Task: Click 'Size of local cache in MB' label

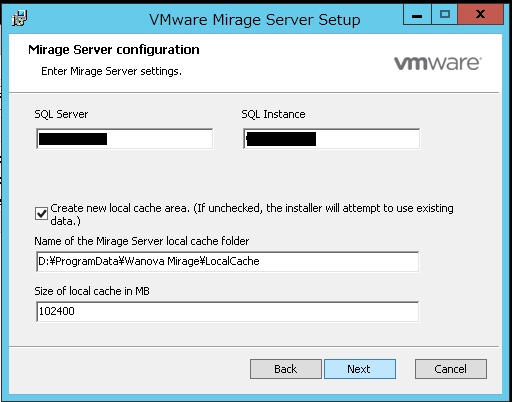Action: (x=92, y=291)
